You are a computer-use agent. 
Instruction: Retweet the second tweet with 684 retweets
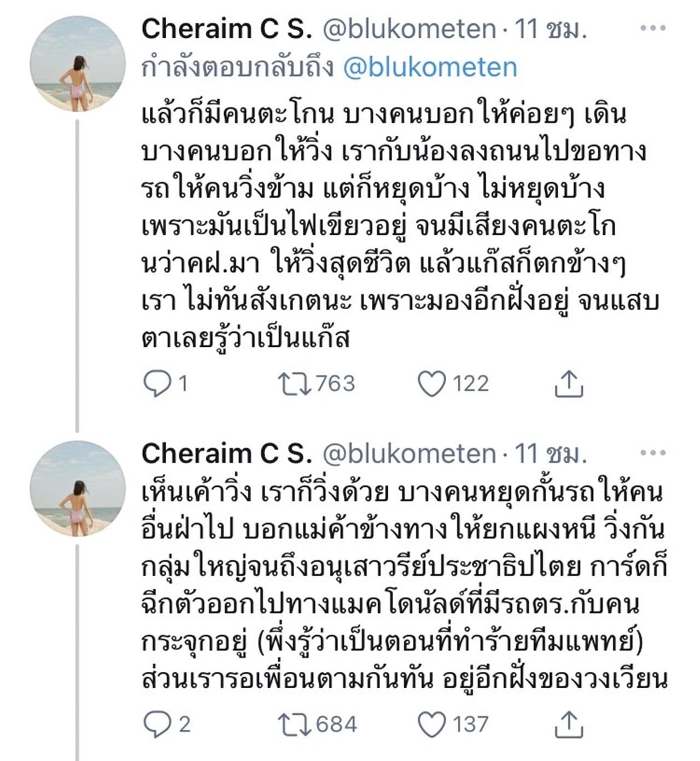coord(295,724)
